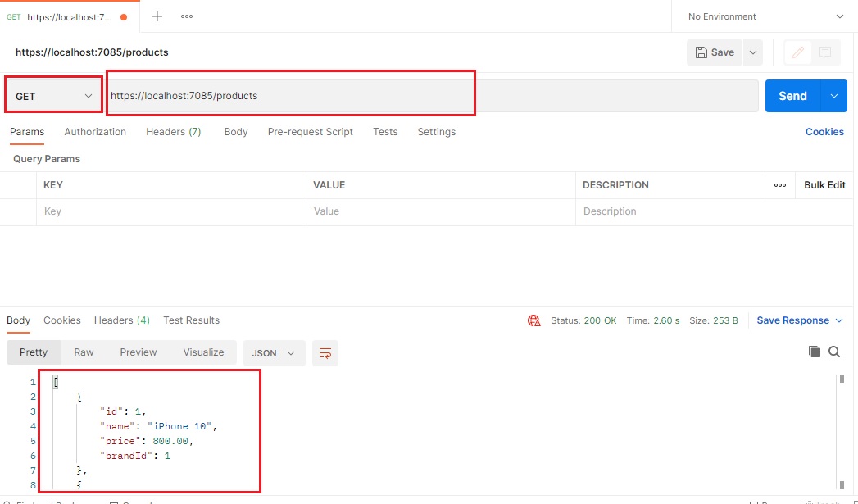Switch to the Params tab

point(27,132)
